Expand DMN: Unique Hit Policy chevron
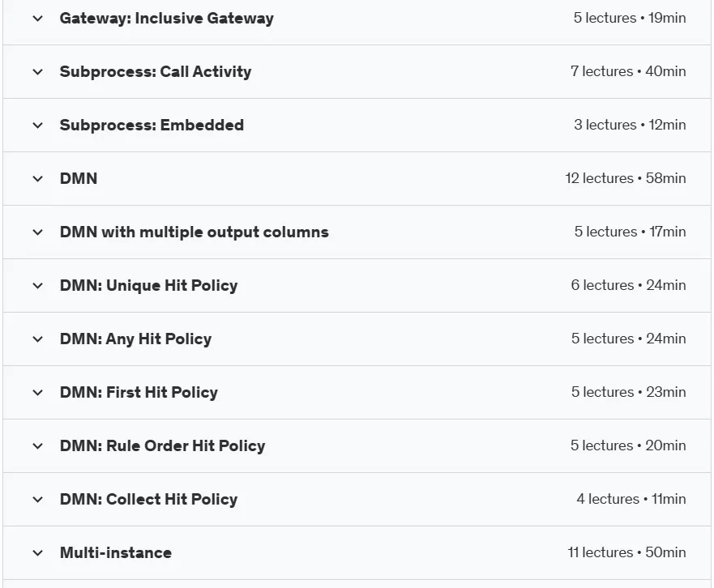Screen dimensions: 714x588 coord(38,286)
